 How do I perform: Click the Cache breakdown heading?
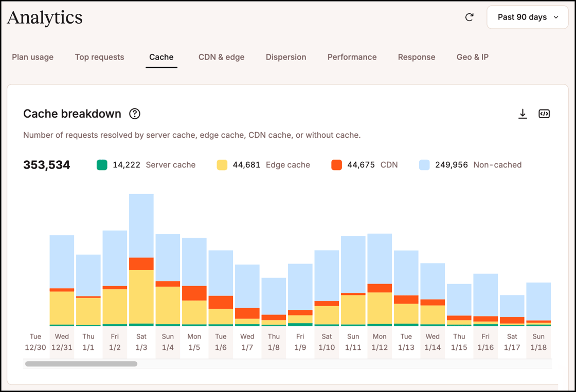pos(72,114)
